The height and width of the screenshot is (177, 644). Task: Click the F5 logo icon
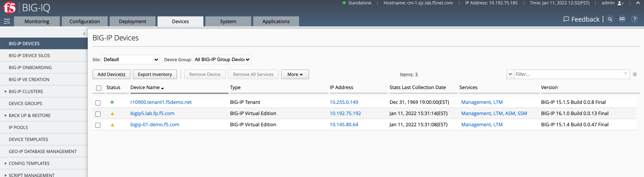(x=10, y=7)
